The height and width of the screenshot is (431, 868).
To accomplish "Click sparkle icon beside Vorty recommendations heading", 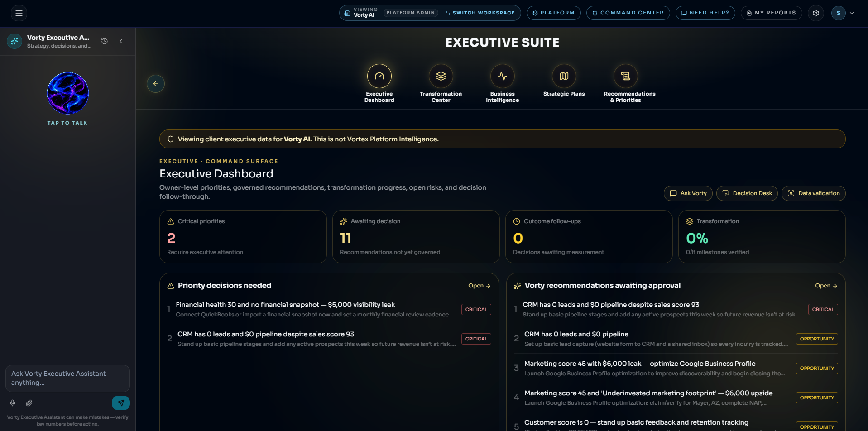I will point(518,286).
